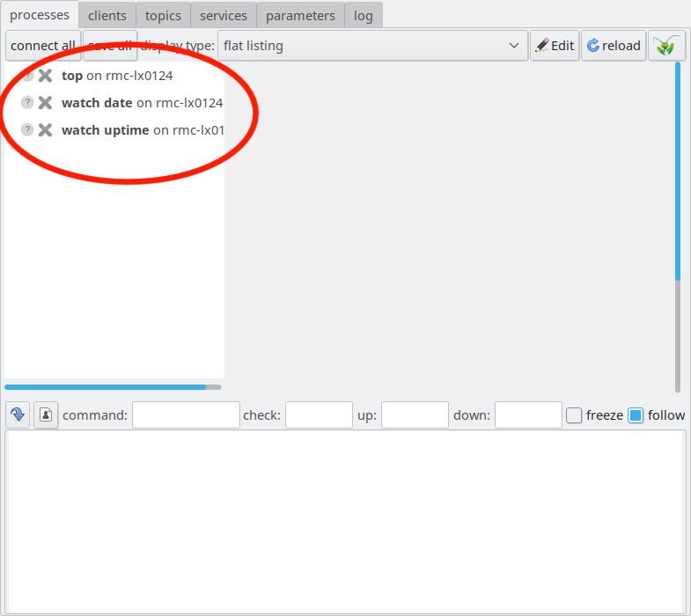Toggle the follow checkbox
The width and height of the screenshot is (691, 616).
coord(636,415)
